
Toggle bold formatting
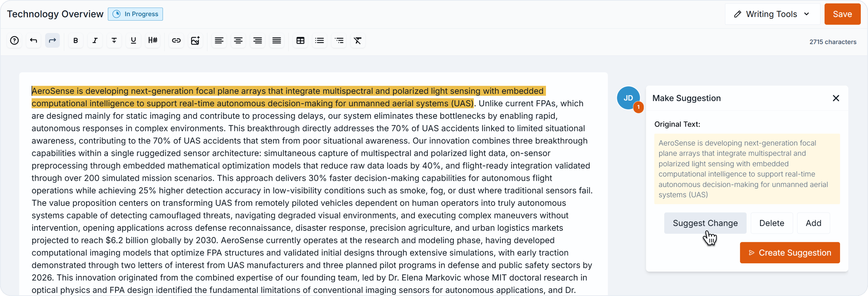pos(75,40)
